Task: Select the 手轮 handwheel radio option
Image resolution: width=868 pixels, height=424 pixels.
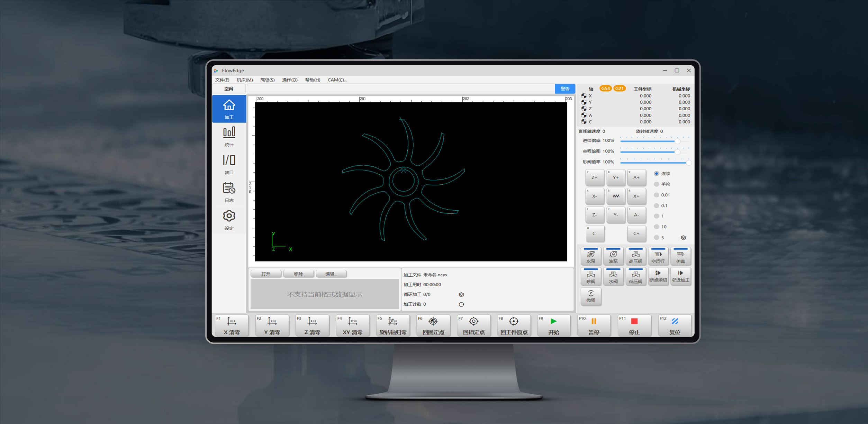Action: 657,184
